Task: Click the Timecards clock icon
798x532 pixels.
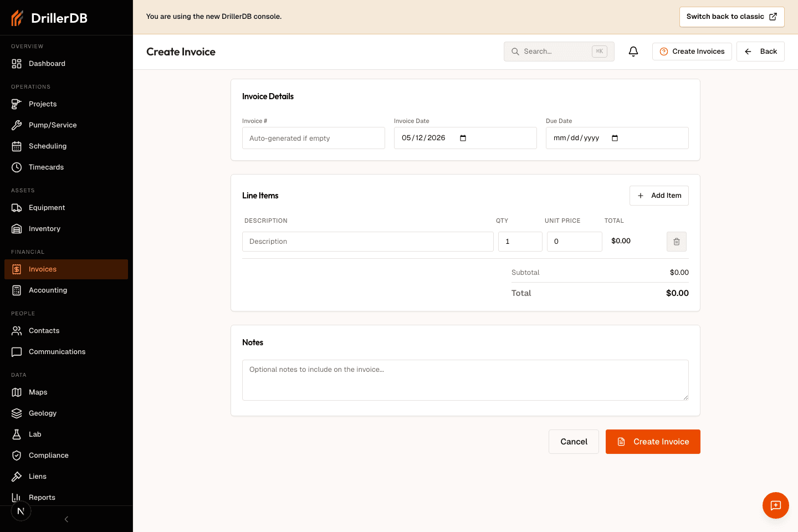Action: click(x=17, y=167)
